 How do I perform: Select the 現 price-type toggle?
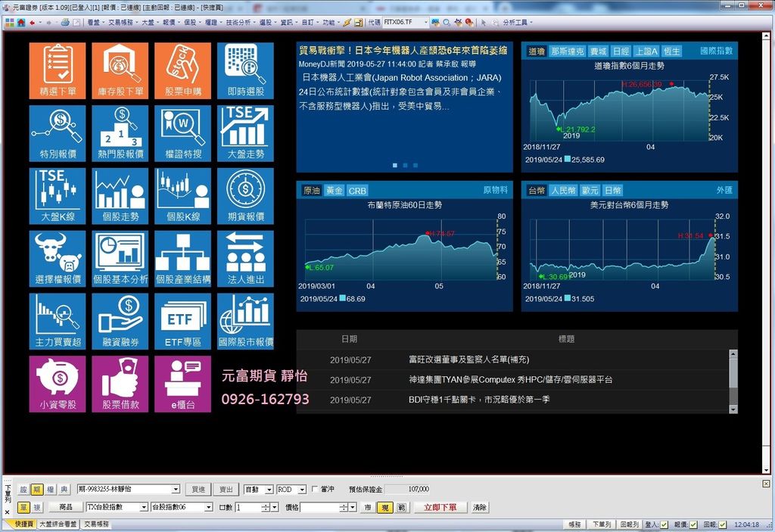(384, 507)
